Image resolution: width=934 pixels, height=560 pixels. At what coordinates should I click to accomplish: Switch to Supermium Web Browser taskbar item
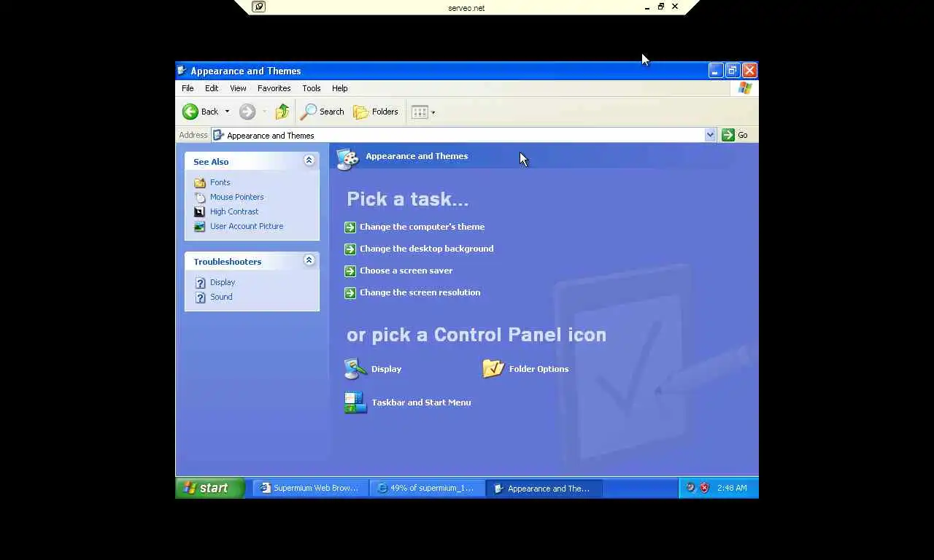(x=309, y=488)
